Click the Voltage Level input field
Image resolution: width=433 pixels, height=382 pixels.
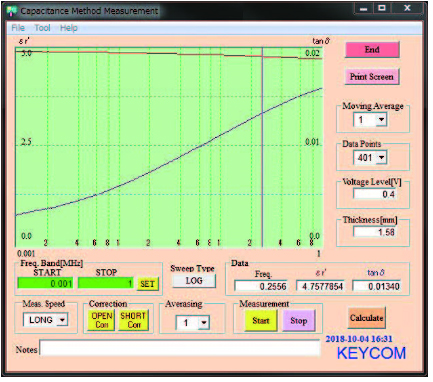(375, 194)
